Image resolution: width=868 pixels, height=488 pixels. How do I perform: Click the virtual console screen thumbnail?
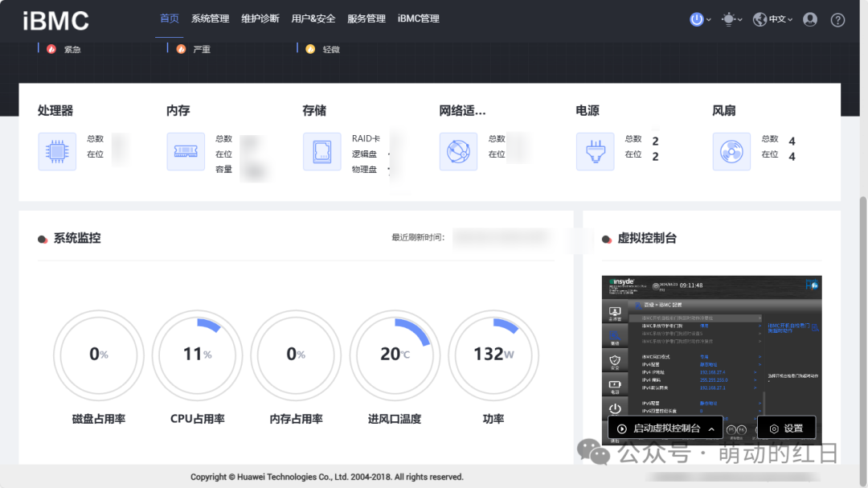pyautogui.click(x=712, y=360)
